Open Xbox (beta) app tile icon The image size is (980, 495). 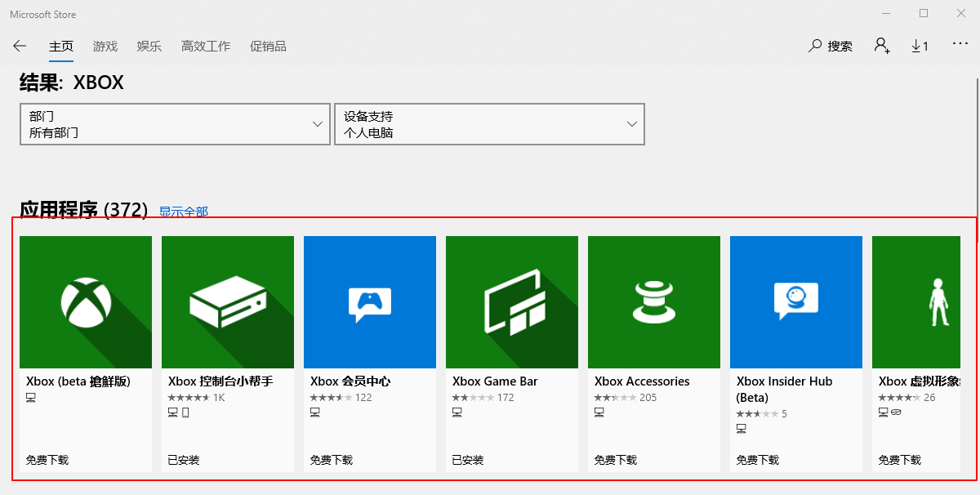pyautogui.click(x=86, y=302)
